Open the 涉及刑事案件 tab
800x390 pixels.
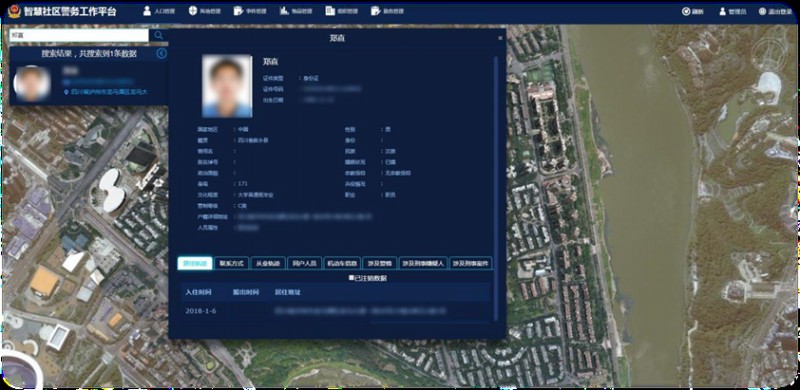pos(471,263)
